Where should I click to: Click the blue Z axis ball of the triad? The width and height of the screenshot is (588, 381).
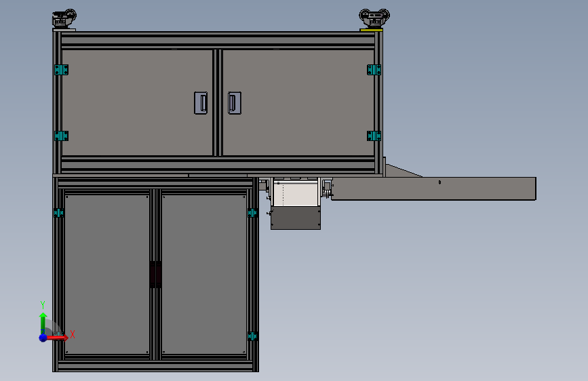[43, 338]
